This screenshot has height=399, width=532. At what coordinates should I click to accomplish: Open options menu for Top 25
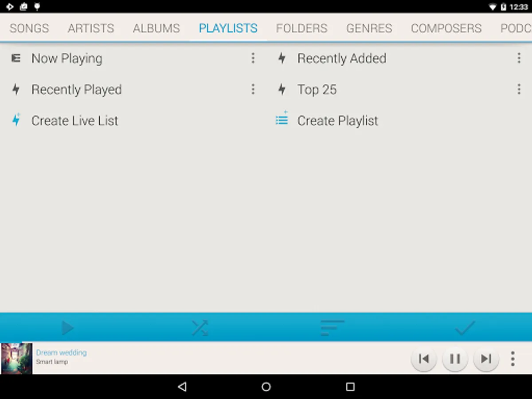[x=519, y=89]
